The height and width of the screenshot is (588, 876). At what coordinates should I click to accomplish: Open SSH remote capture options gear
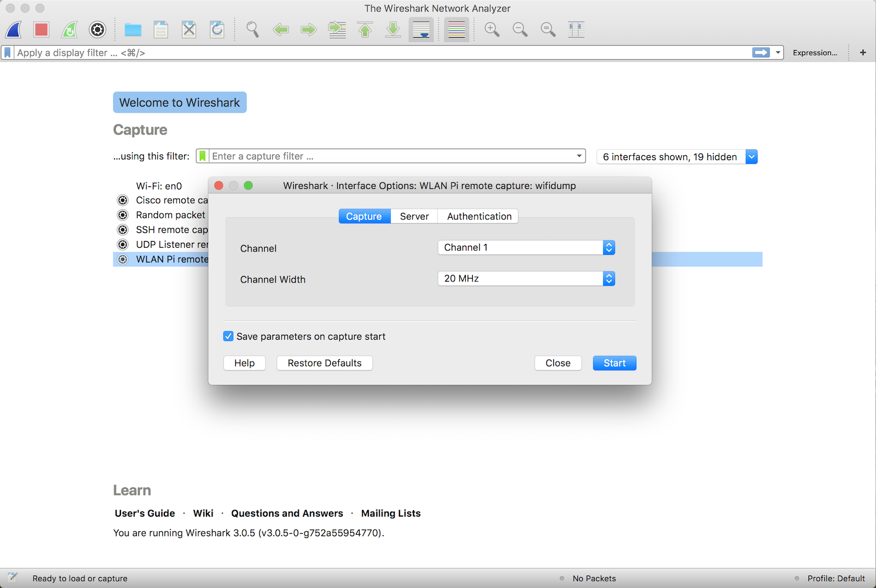point(123,230)
